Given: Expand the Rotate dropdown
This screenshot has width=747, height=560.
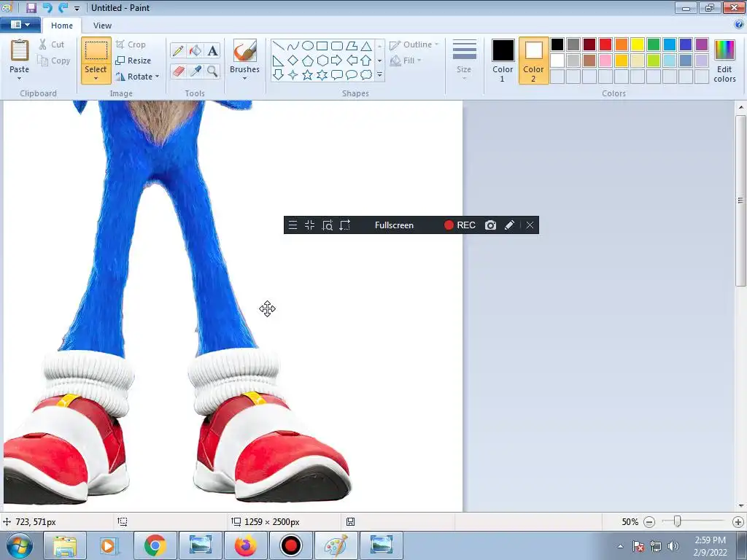Looking at the screenshot, I should (x=158, y=77).
